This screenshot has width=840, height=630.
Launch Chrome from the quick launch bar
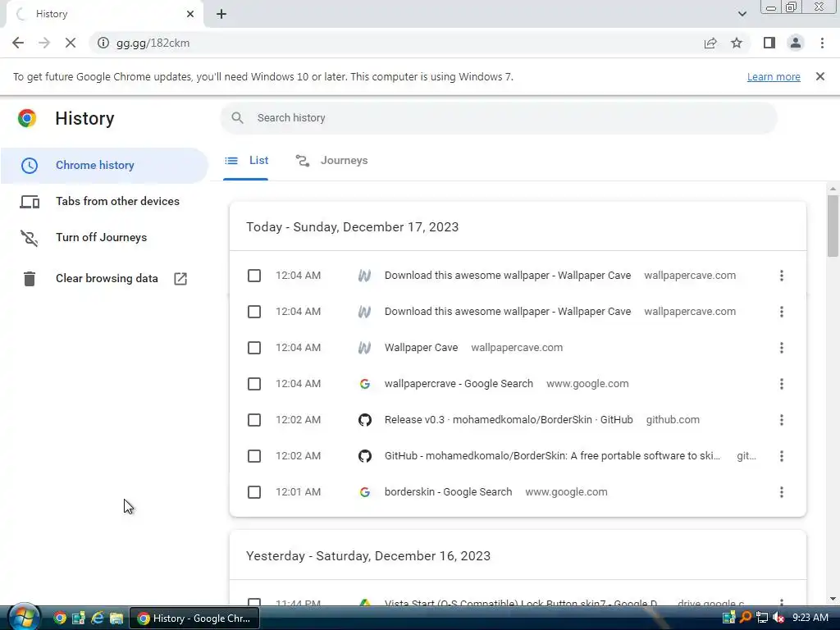pyautogui.click(x=59, y=619)
